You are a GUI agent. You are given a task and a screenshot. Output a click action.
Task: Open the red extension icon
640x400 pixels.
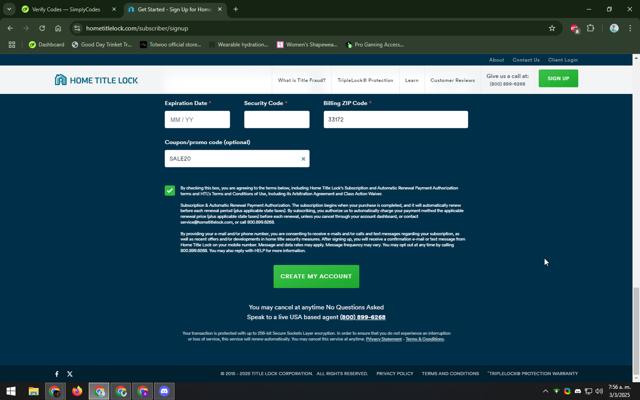tap(574, 28)
